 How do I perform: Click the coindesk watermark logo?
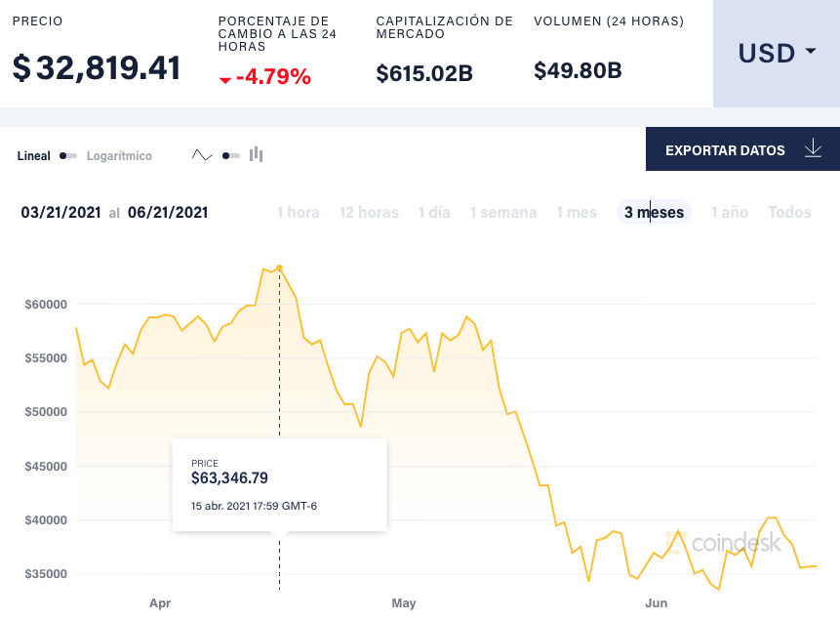(723, 543)
